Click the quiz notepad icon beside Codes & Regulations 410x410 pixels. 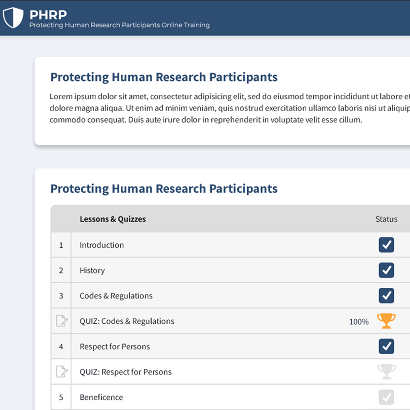coord(62,321)
